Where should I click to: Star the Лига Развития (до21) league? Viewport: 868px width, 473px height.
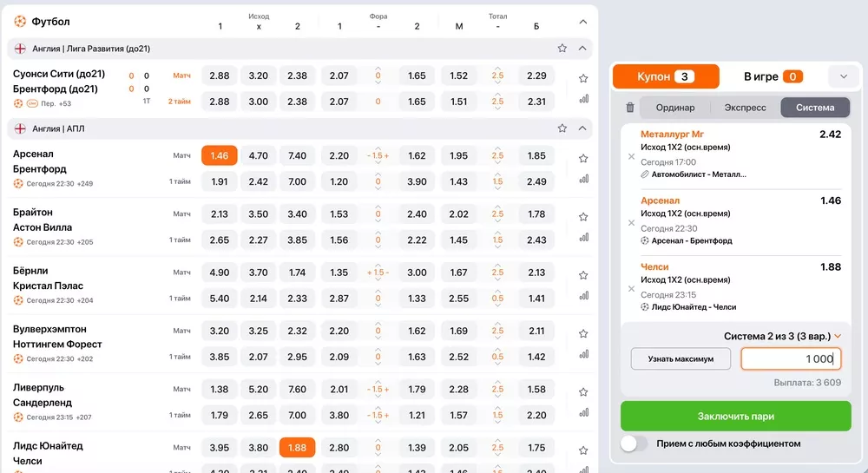(562, 49)
